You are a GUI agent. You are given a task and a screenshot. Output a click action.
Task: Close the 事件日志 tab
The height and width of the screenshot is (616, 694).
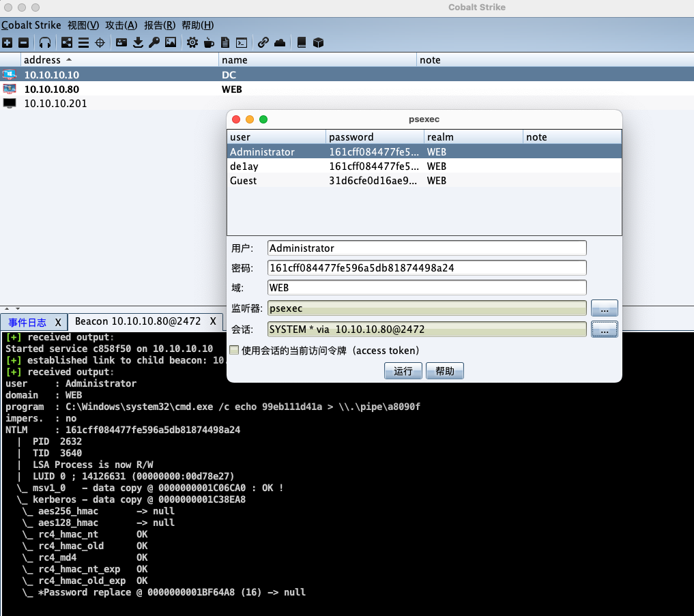(58, 322)
